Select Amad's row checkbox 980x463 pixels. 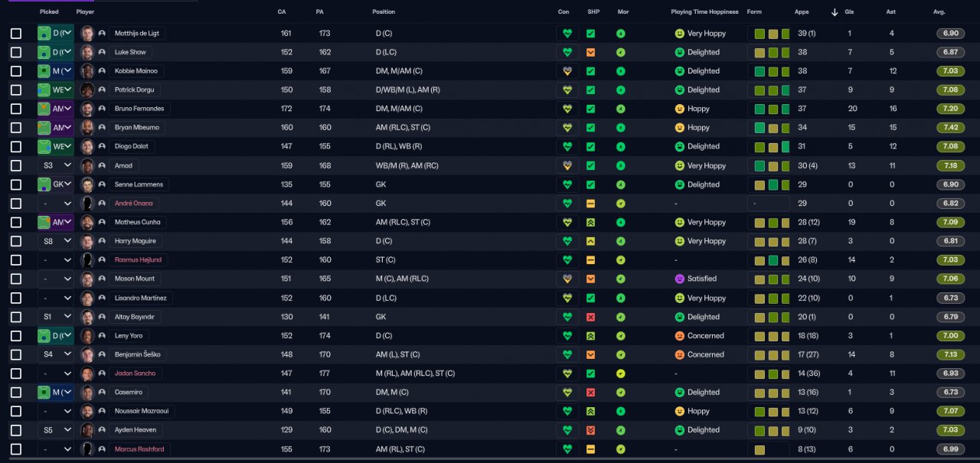click(16, 165)
